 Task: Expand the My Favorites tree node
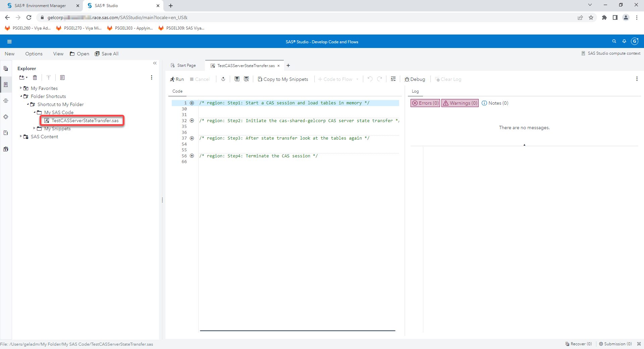(x=21, y=88)
